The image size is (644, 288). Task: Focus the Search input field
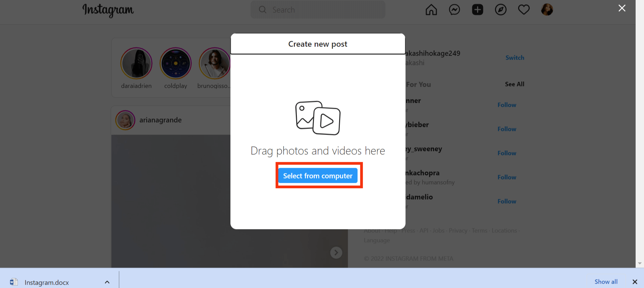click(x=318, y=10)
